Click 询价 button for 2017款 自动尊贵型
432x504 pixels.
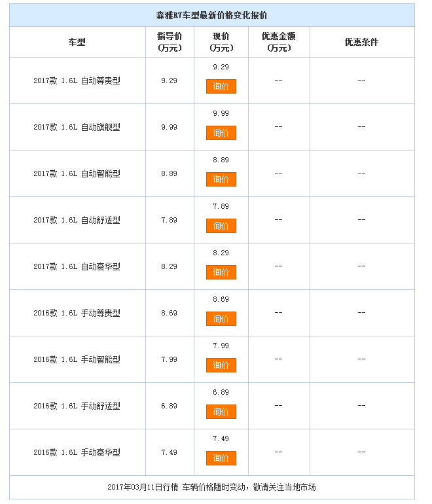[x=221, y=86]
